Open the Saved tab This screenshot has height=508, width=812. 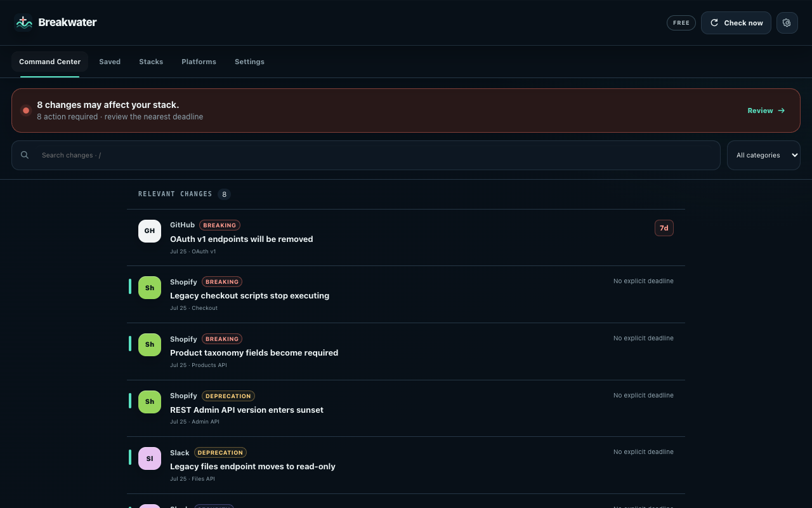(110, 62)
